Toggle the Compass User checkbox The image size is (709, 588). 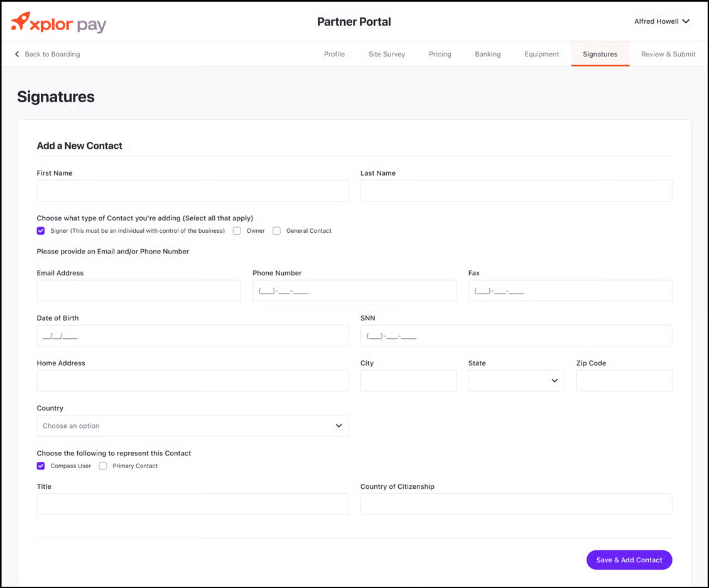pyautogui.click(x=41, y=466)
